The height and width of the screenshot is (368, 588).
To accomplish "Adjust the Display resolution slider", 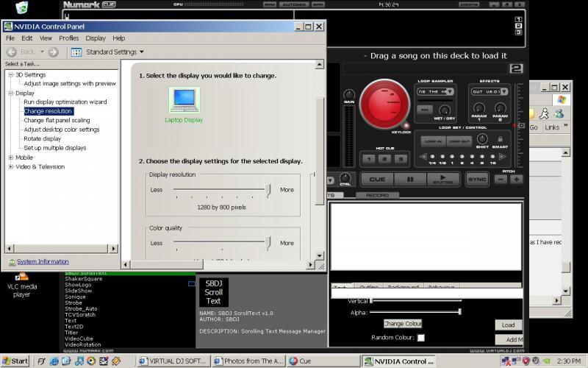I will click(268, 191).
